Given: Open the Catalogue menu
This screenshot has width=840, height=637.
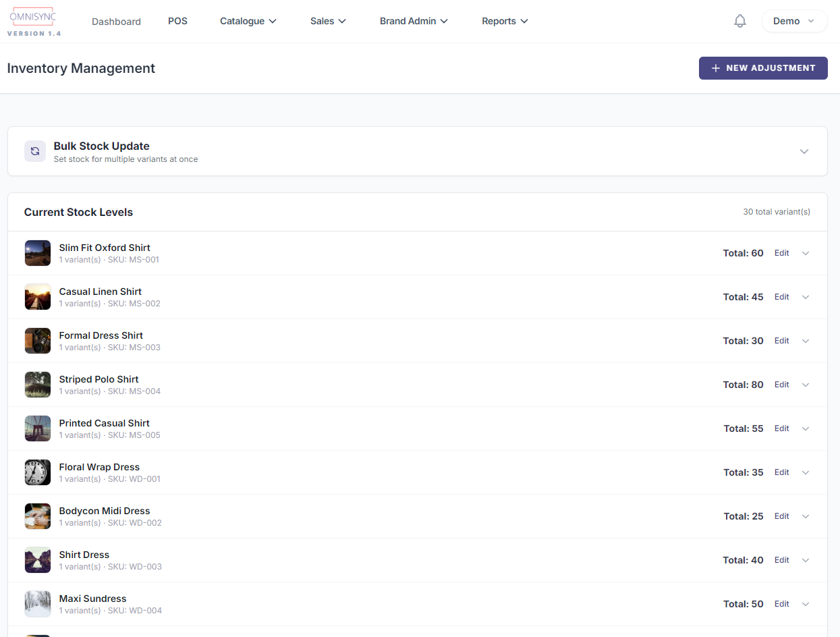Looking at the screenshot, I should click(248, 21).
